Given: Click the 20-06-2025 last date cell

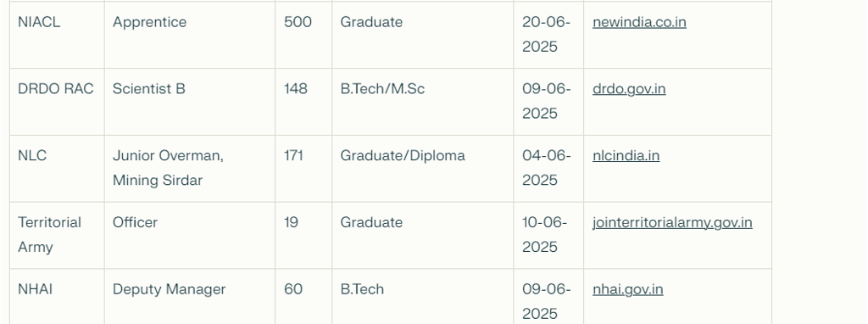Looking at the screenshot, I should (x=548, y=35).
